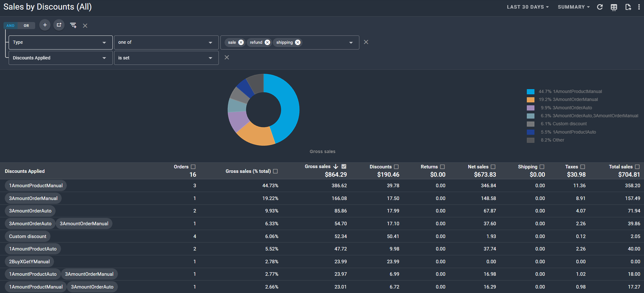Open the Summary view menu
644x293 pixels.
pos(573,7)
